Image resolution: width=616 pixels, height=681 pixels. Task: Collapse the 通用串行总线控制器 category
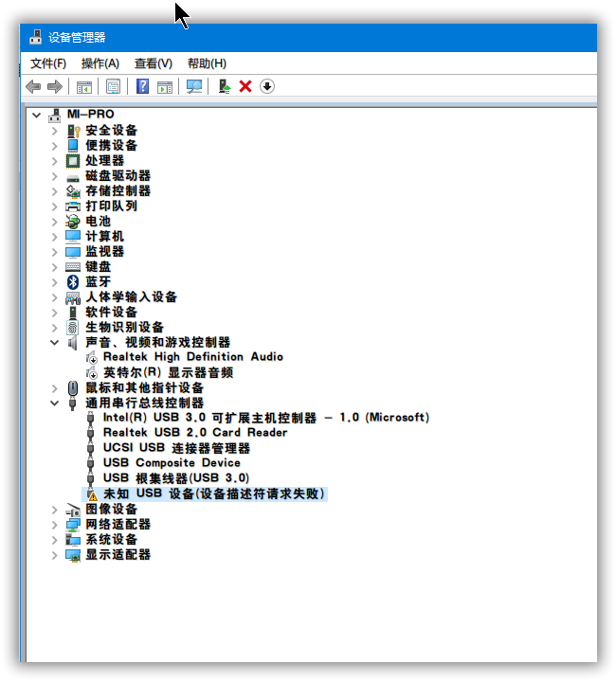tap(55, 403)
